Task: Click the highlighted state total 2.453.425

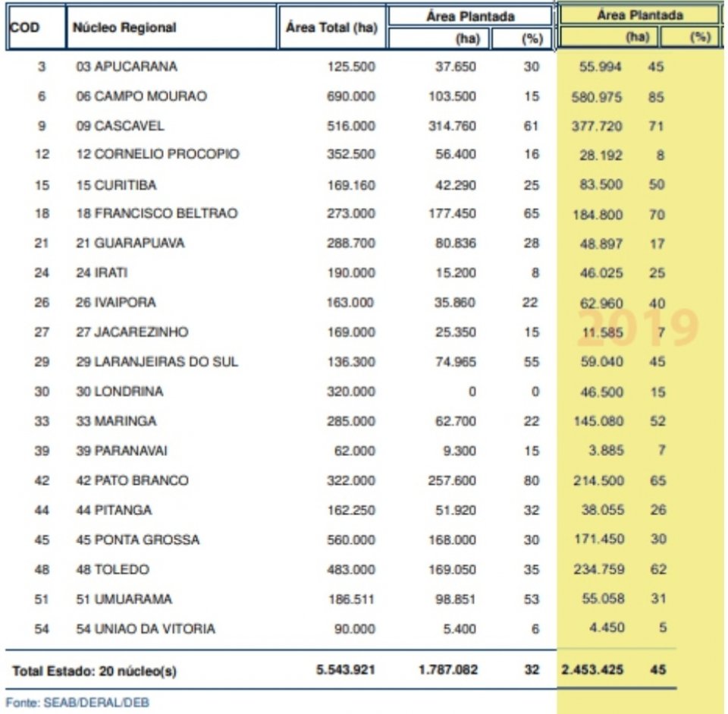Action: [592, 670]
